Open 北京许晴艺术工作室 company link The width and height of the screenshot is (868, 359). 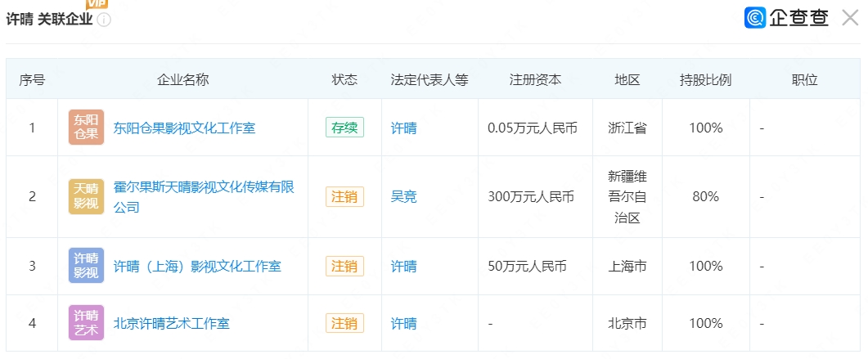pyautogui.click(x=172, y=324)
